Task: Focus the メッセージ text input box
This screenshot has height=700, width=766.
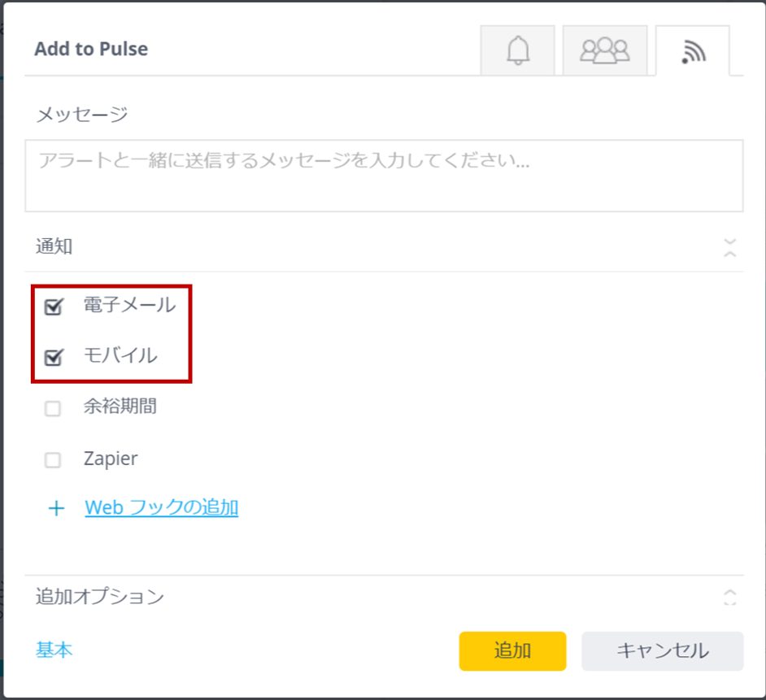Action: [x=384, y=176]
